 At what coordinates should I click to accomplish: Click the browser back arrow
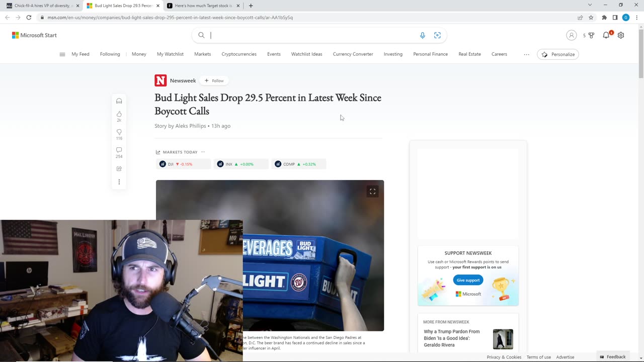point(7,17)
